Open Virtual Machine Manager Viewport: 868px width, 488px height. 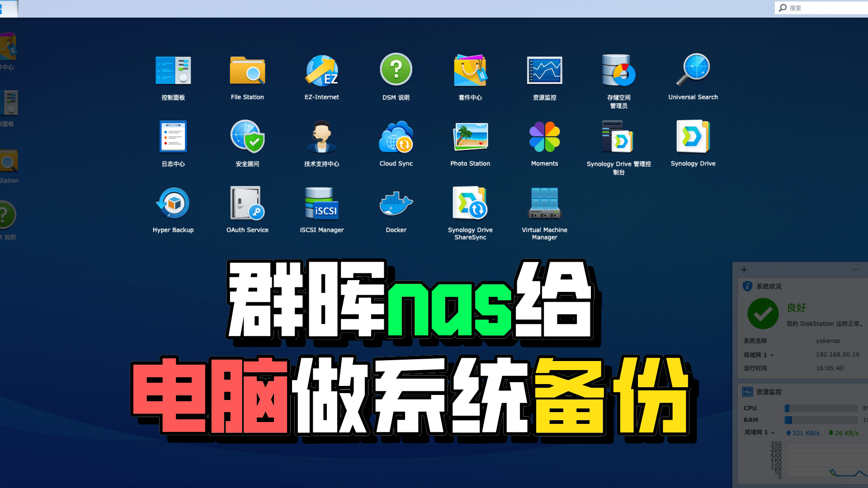click(x=544, y=203)
